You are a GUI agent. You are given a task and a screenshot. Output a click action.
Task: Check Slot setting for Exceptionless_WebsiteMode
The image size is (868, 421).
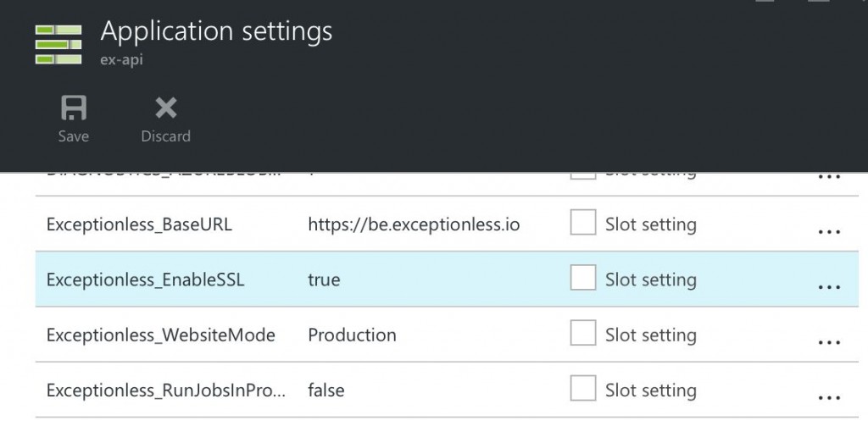coord(582,335)
